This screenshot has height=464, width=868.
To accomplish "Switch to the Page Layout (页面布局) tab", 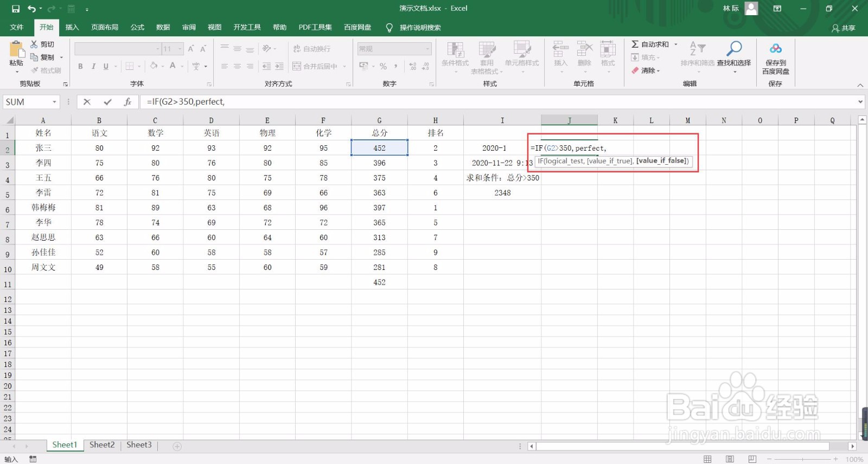I will (105, 27).
